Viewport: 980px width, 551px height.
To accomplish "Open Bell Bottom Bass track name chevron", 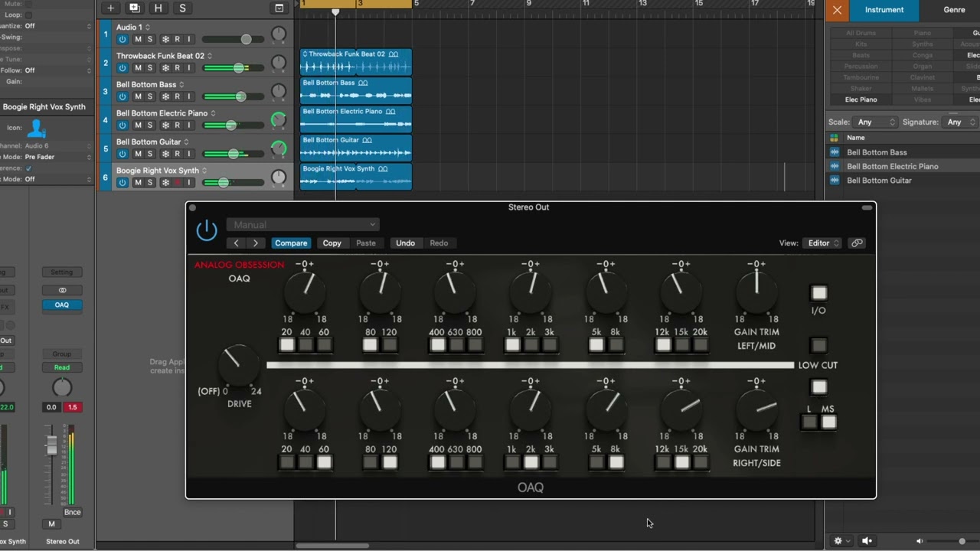I will 182,85.
